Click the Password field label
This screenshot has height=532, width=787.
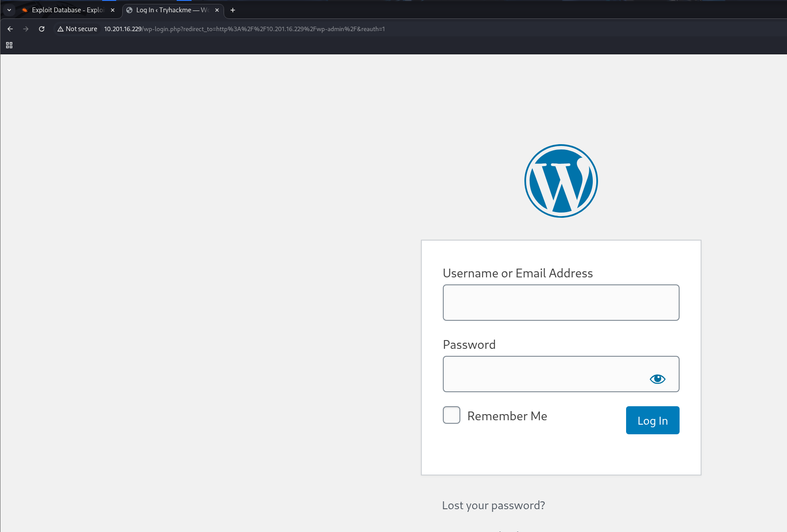469,344
